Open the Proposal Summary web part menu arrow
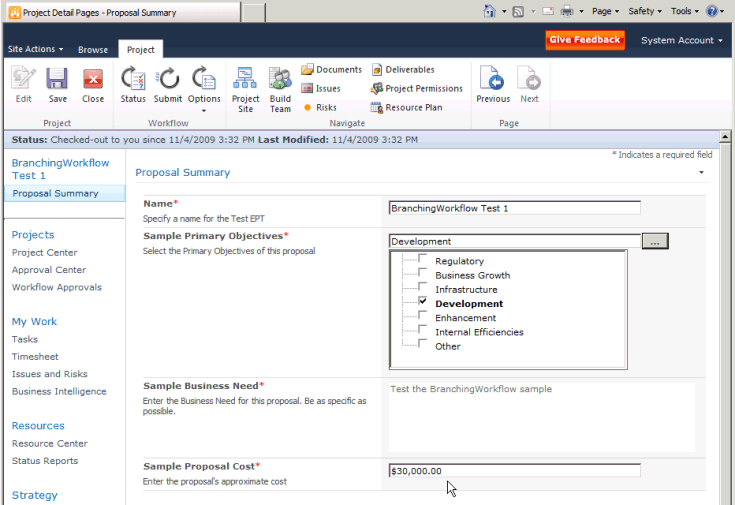 tap(701, 172)
